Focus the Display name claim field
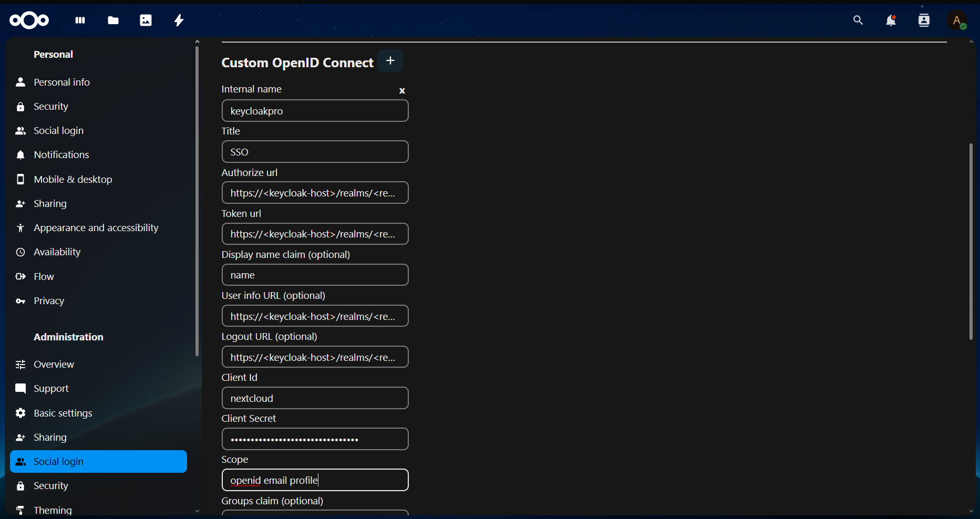The width and height of the screenshot is (980, 519). click(x=315, y=275)
